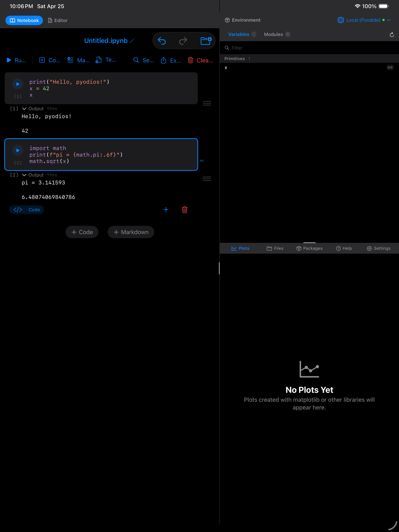Open search in notebook toolbar

(144, 60)
